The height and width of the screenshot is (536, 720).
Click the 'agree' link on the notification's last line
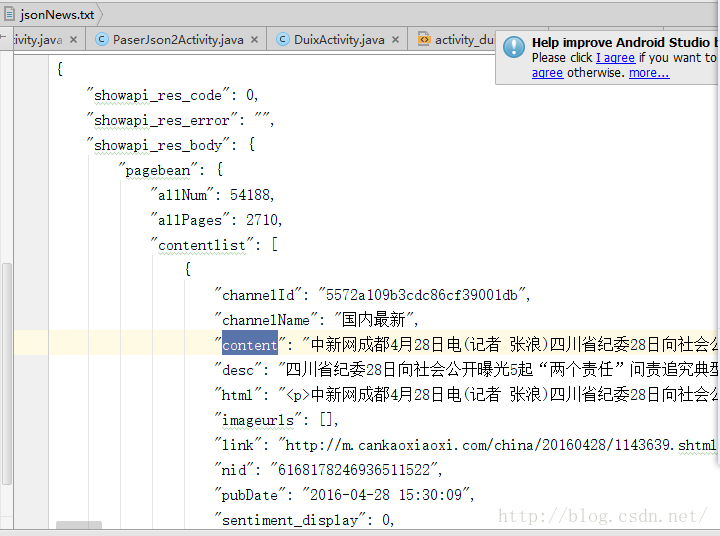point(547,73)
